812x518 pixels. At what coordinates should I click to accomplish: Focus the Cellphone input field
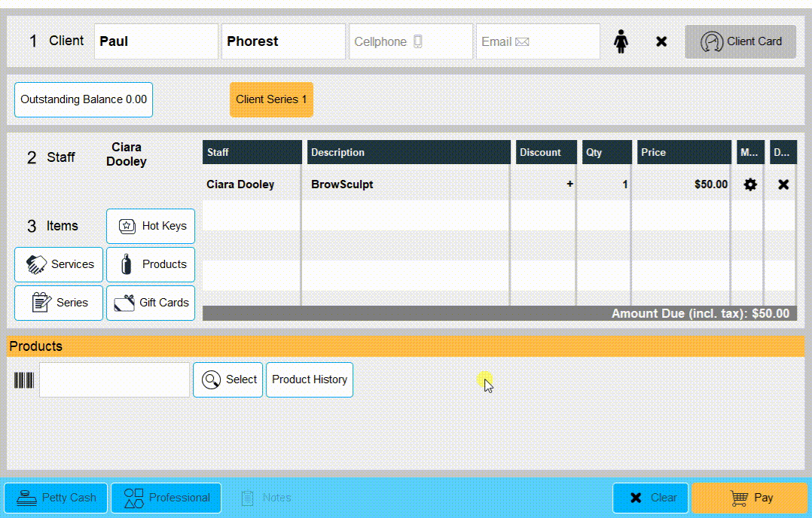(411, 41)
